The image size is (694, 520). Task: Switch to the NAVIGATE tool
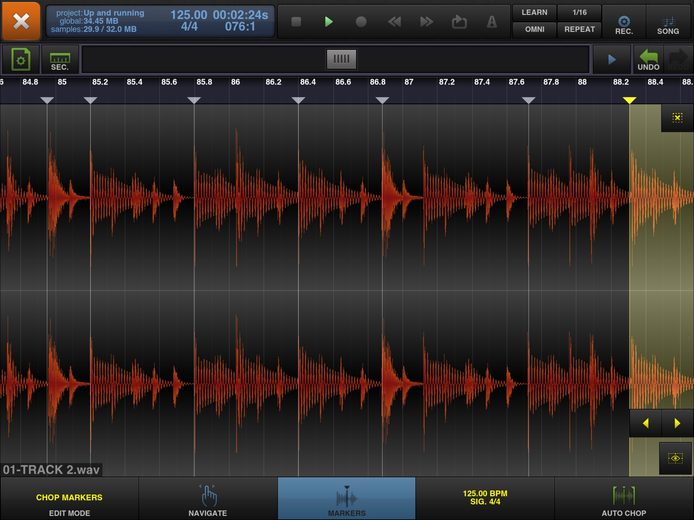[208, 499]
